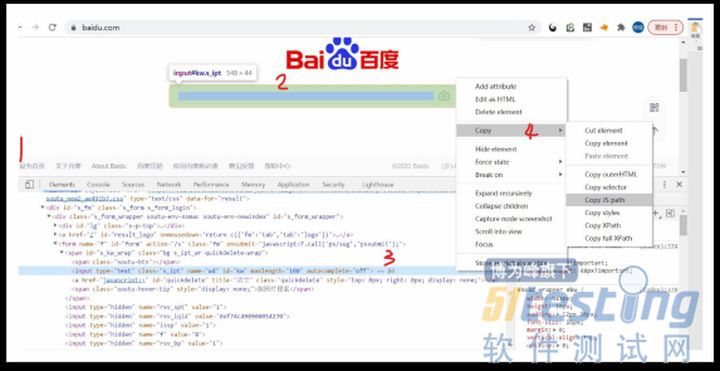The height and width of the screenshot is (371, 720).
Task: Open the puzzle-piece Extensions menu
Action: [x=621, y=28]
